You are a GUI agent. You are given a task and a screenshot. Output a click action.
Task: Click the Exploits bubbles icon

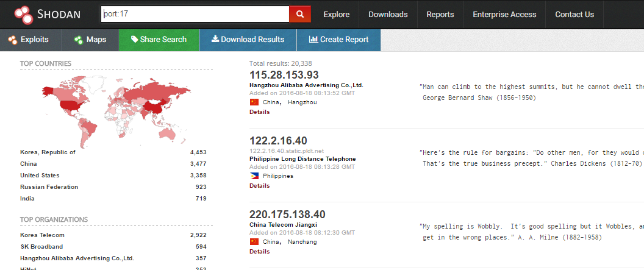(13, 40)
